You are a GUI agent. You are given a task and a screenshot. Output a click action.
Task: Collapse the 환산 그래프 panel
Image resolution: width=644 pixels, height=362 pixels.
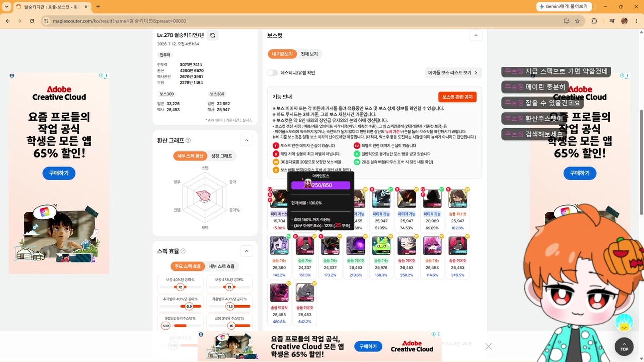pos(247,140)
